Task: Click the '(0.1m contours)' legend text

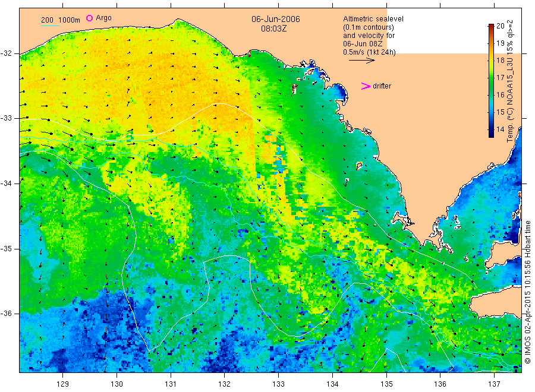Action: tap(369, 27)
